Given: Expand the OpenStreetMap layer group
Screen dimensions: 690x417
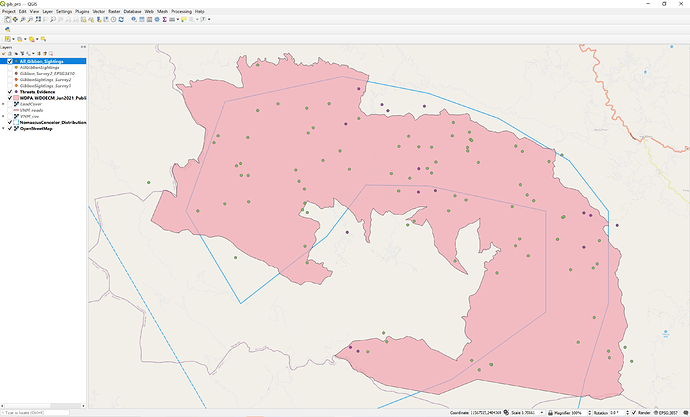Looking at the screenshot, I should coord(4,129).
